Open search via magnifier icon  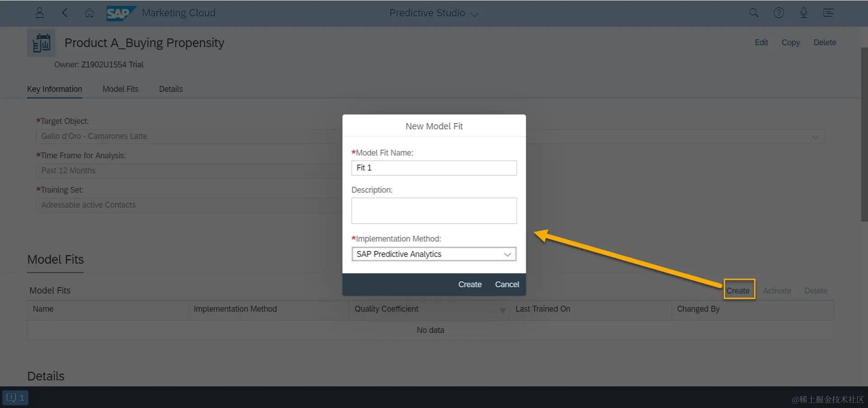click(754, 13)
